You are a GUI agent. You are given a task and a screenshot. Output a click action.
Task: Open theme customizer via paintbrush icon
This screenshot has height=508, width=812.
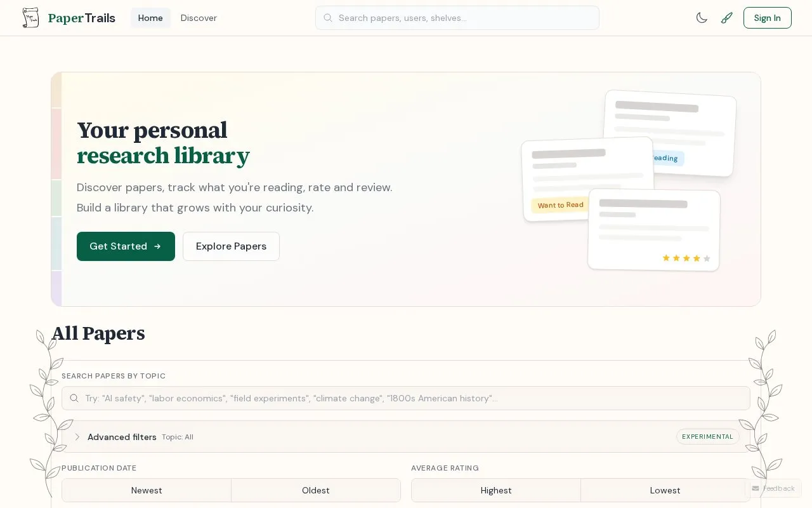tap(727, 18)
